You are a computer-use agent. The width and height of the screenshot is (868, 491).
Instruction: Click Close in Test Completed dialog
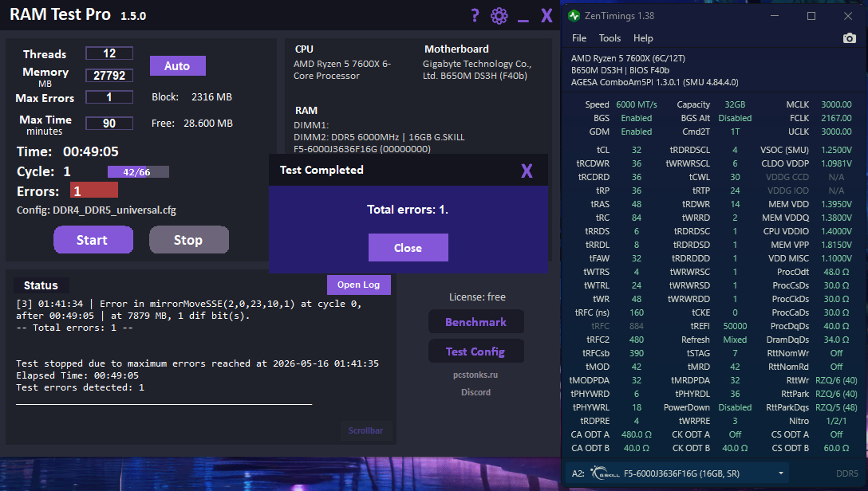click(408, 248)
